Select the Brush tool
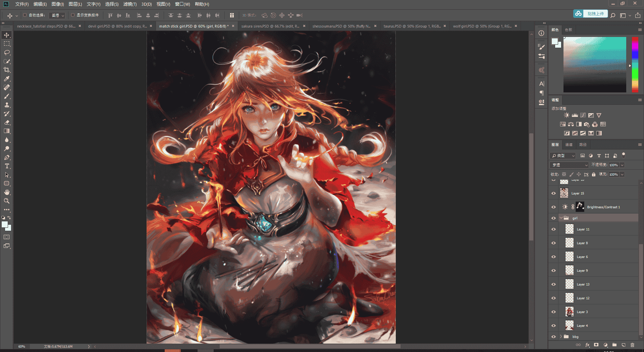This screenshot has height=352, width=644. (7, 96)
